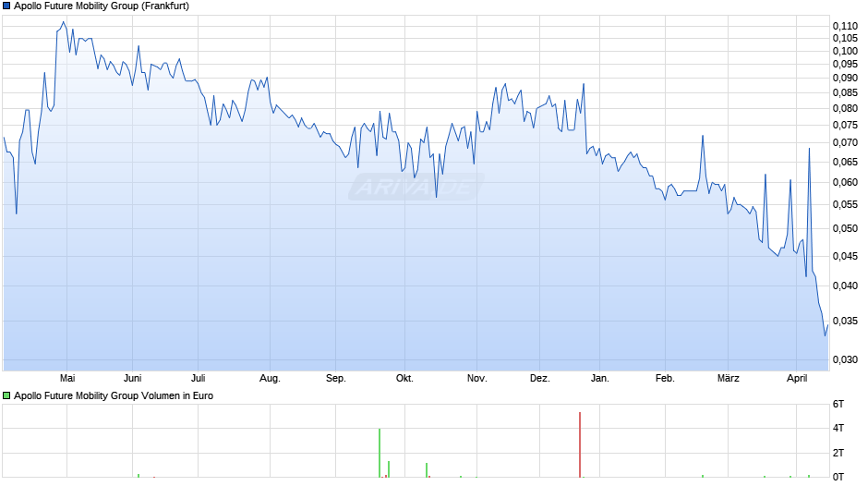Click the 0,070 price axis value
Screen dimensions: 868x486
point(845,143)
